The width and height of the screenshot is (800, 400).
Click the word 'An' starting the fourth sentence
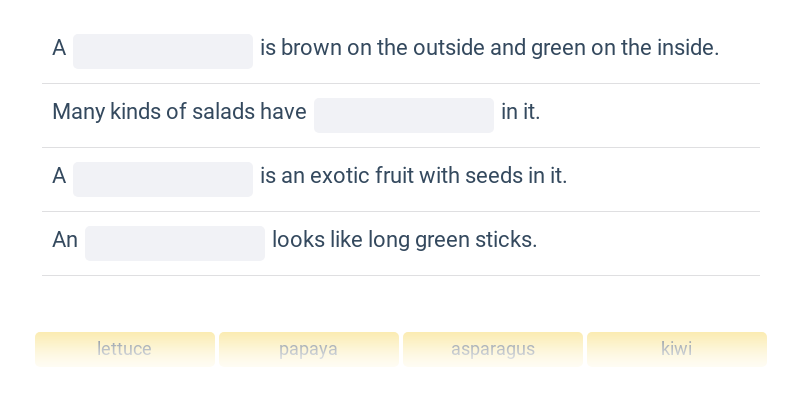tap(65, 240)
